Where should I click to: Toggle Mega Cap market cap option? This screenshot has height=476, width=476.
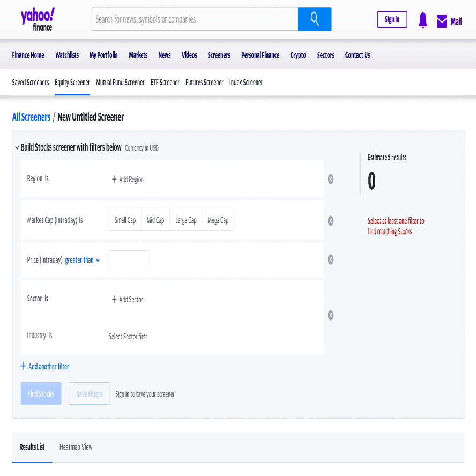pos(218,220)
